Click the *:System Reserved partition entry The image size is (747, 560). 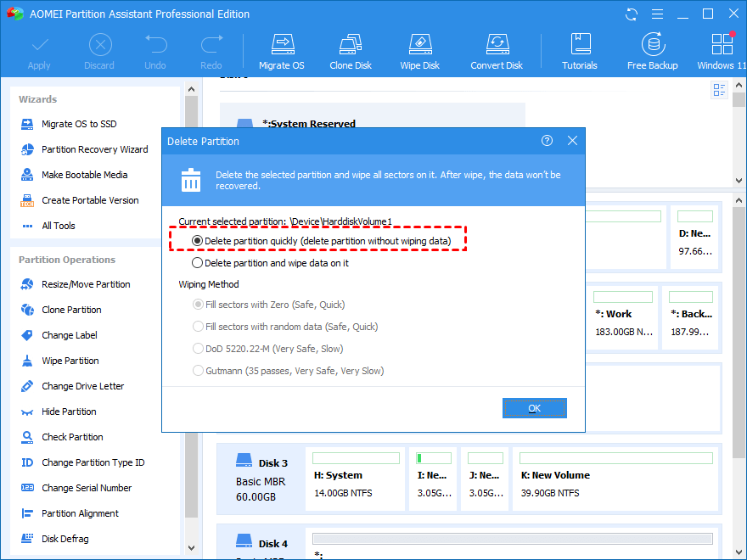tap(373, 115)
